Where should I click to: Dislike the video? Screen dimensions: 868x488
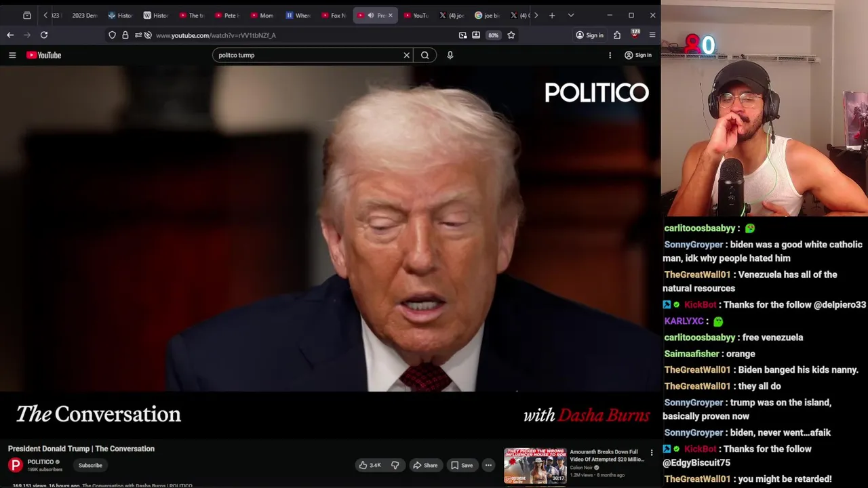395,465
